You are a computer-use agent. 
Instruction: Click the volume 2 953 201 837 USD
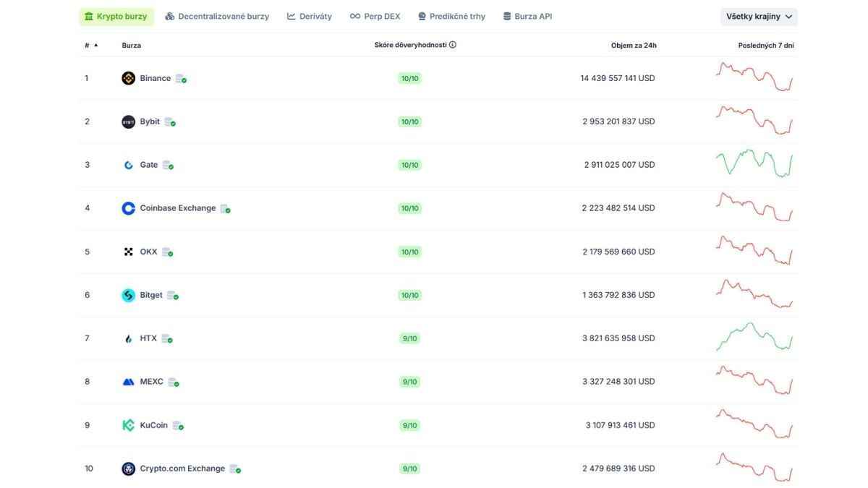point(618,121)
